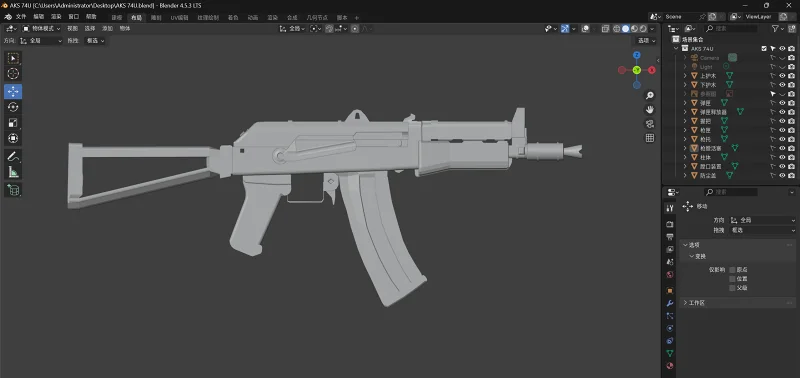Open the Physics properties tab
800x378 pixels.
[670, 328]
